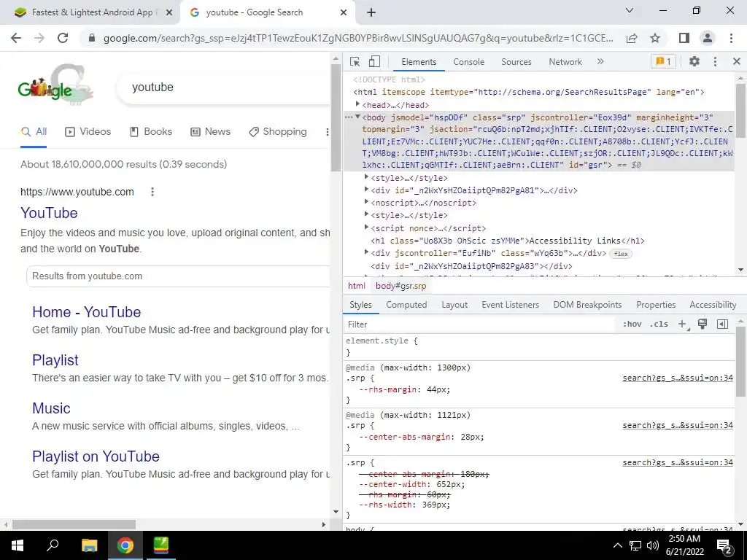Expand the div id _n2WxYsHZOaiiptQPm82PgA81 node

(366, 190)
